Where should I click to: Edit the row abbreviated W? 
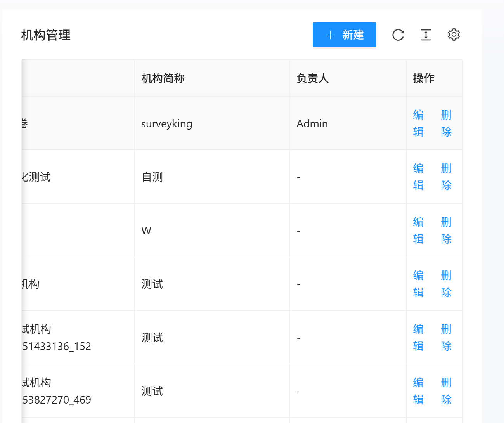point(418,230)
